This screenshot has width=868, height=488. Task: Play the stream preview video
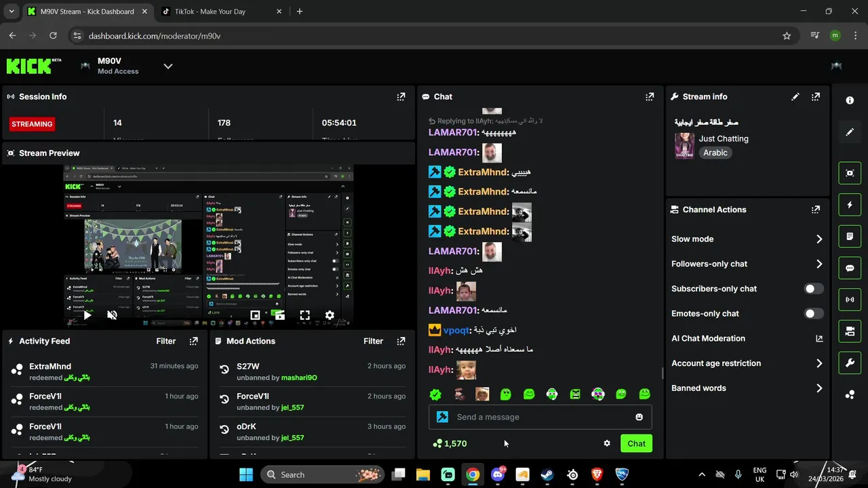coord(87,315)
